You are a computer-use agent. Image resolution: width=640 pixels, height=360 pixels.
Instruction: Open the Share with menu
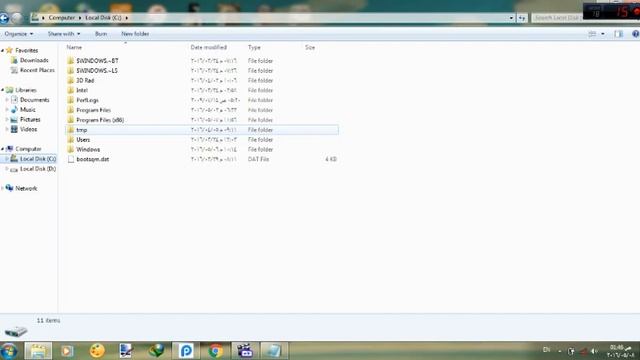(x=64, y=34)
